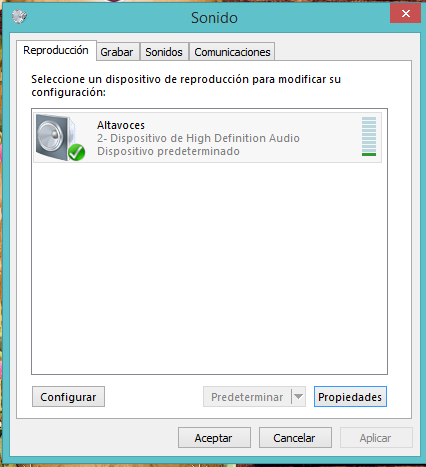Click the green checkmark default-device badge
The image size is (426, 467).
(76, 152)
